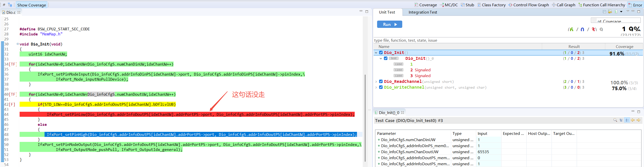Expand the Dio_WriteChannel tree node

[x=376, y=87]
